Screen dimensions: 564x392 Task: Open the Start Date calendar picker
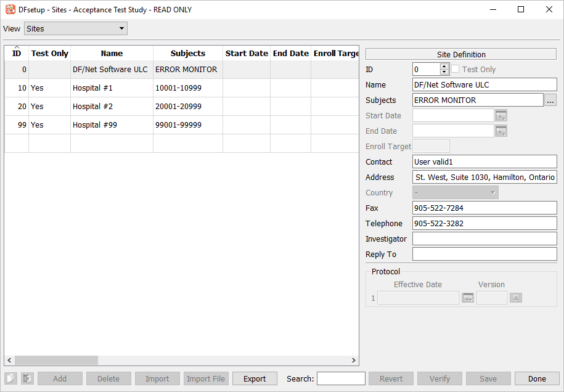tap(501, 115)
